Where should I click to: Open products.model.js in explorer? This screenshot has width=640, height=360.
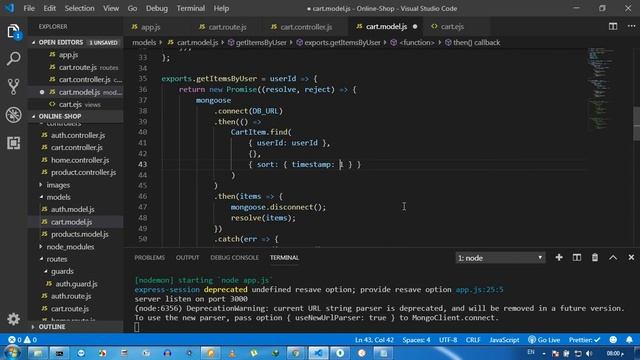80,234
